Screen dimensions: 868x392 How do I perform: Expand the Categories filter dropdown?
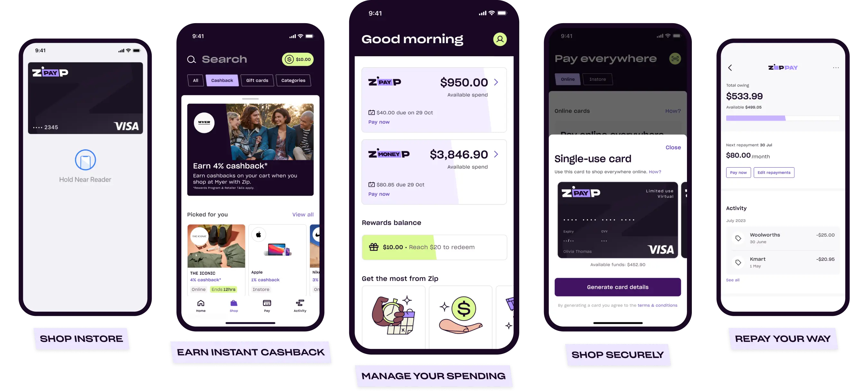(x=293, y=80)
